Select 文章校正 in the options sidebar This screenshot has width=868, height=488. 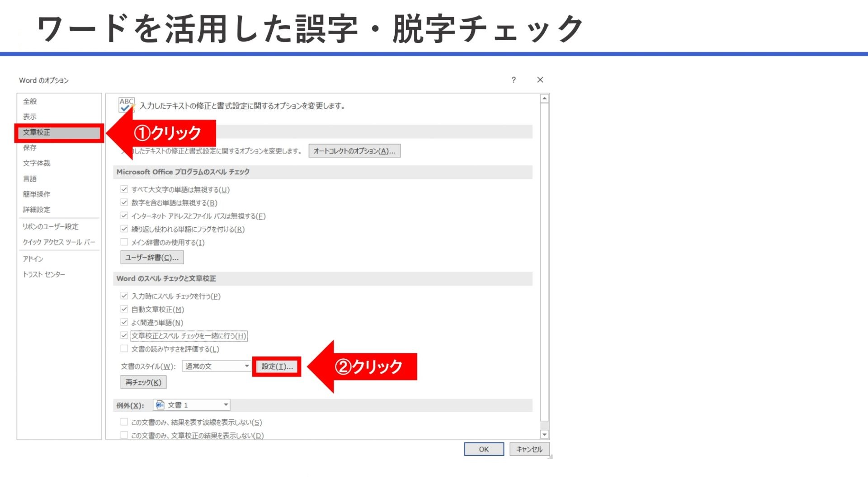(x=59, y=132)
